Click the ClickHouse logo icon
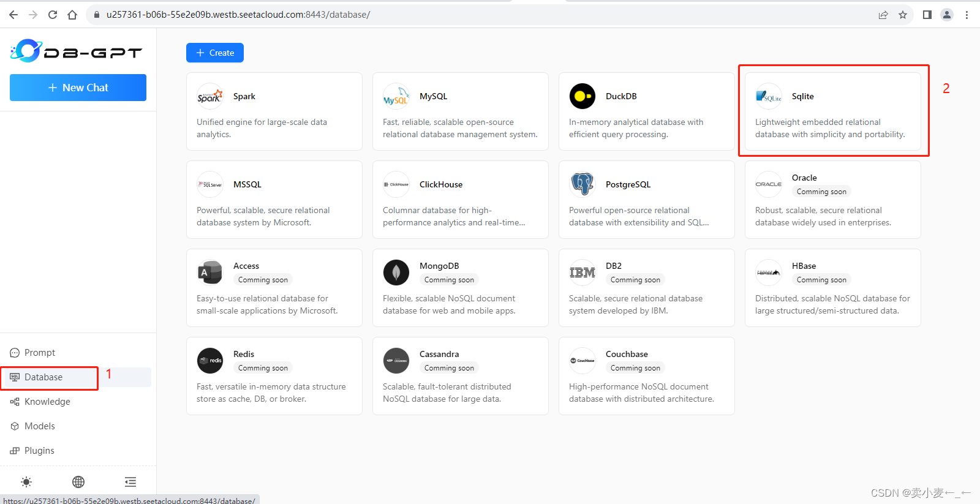 396,184
